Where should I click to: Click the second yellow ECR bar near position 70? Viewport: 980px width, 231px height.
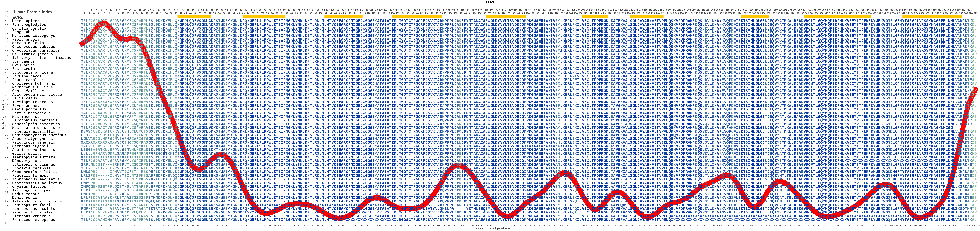(264, 17)
